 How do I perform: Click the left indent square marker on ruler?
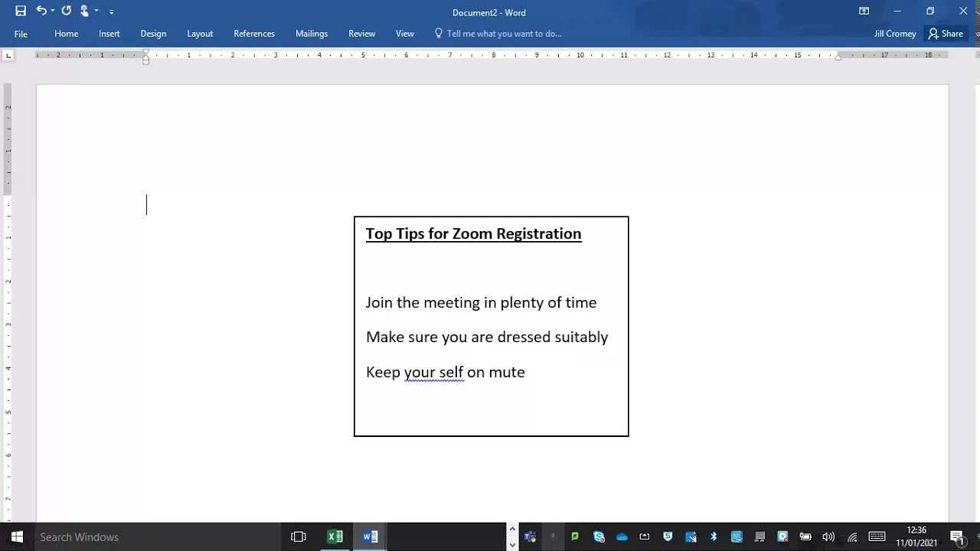click(146, 62)
